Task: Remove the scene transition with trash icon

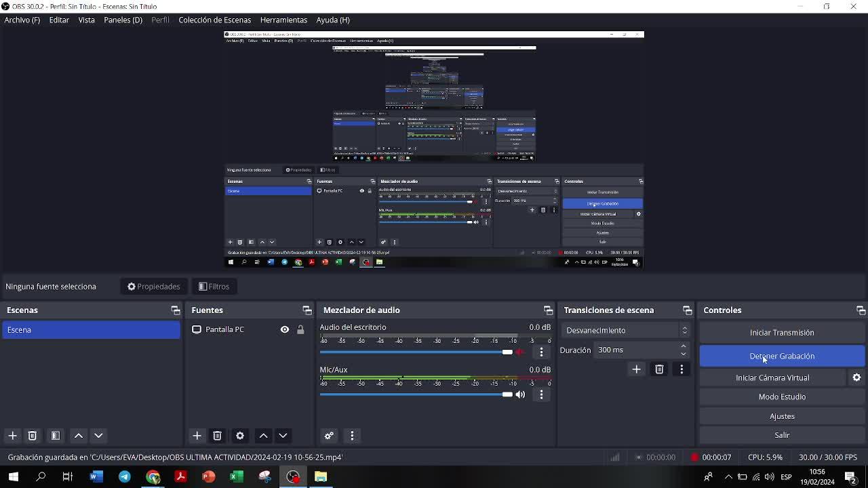Action: tap(659, 369)
